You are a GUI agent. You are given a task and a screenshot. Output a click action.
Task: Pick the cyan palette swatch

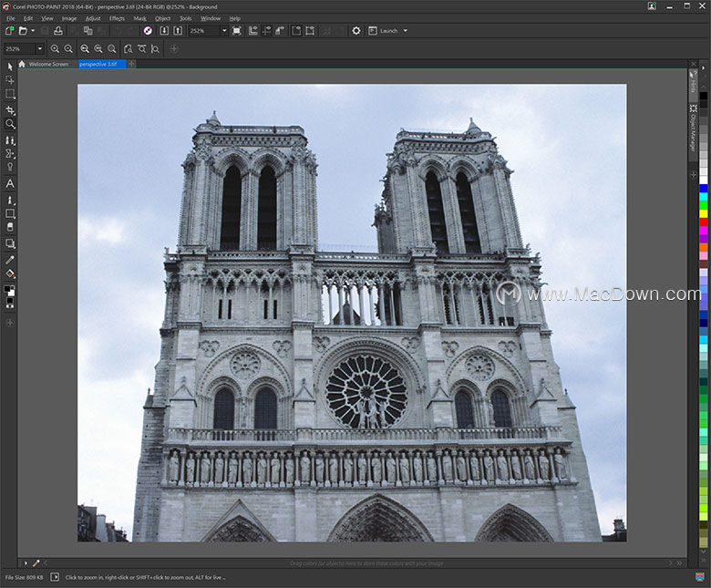coord(704,196)
